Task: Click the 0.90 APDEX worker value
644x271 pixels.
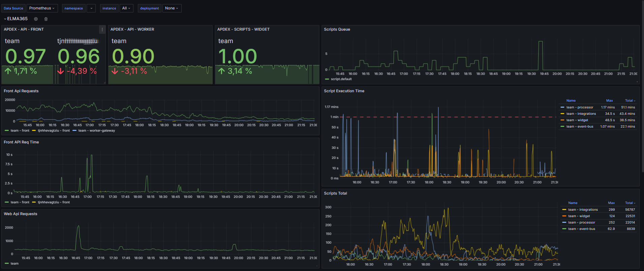Action: [x=133, y=56]
